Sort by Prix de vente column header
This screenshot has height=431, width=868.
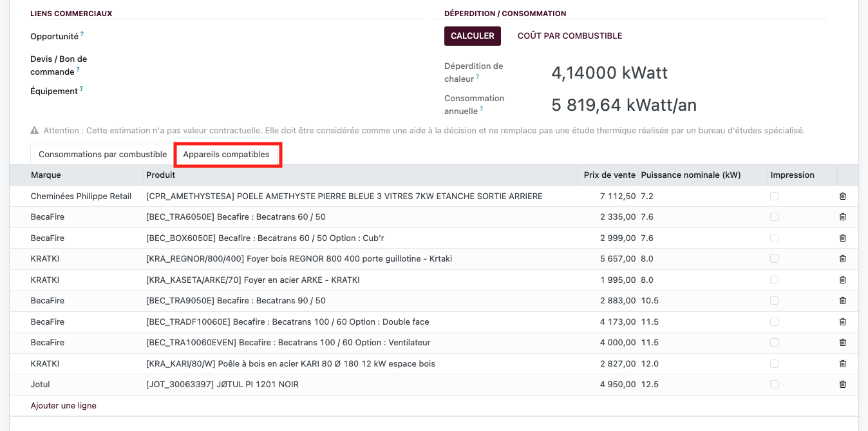(x=609, y=175)
